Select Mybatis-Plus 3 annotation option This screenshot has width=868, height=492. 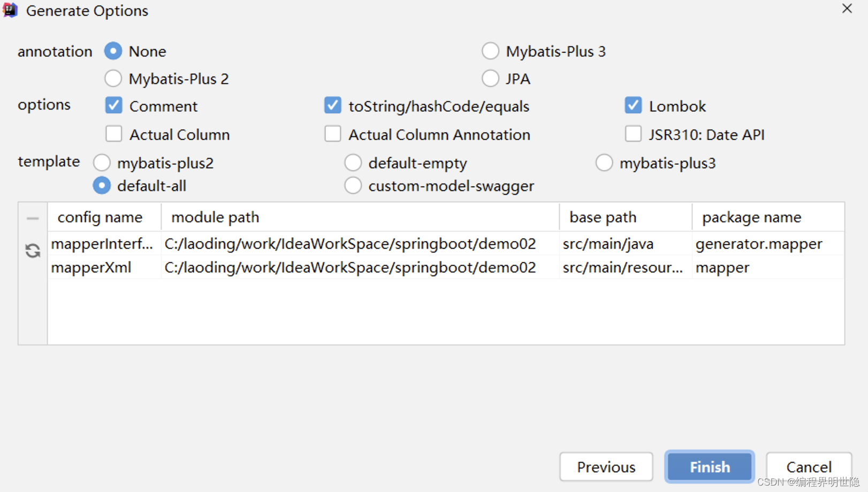point(490,51)
